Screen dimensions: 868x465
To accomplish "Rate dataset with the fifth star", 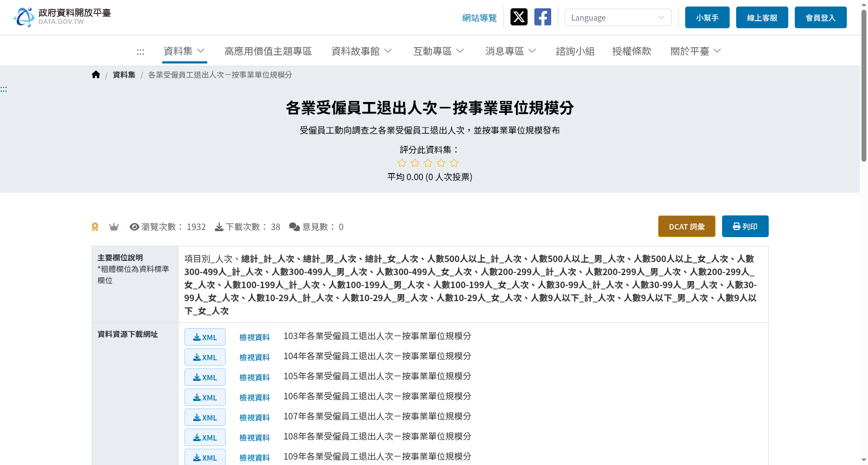I will tap(454, 163).
